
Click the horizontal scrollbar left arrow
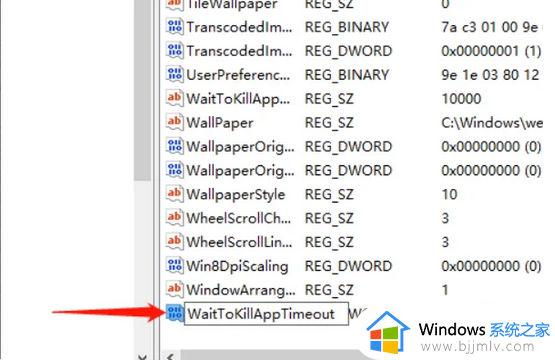tap(171, 356)
